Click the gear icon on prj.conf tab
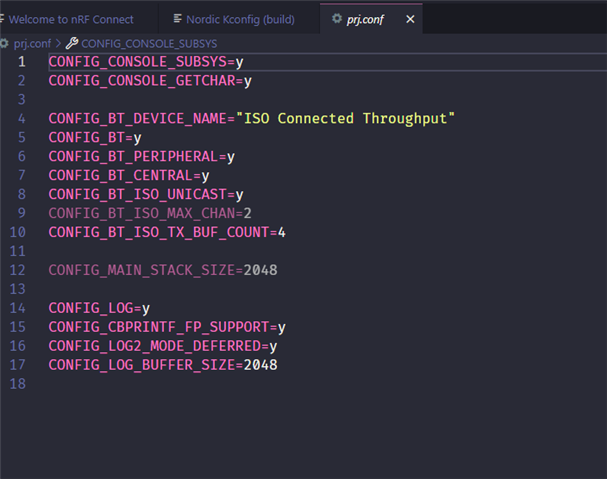The height and width of the screenshot is (479, 607). point(337,19)
